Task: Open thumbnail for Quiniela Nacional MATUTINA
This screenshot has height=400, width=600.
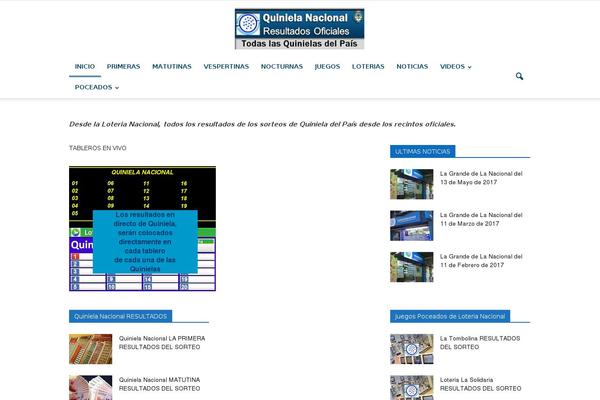Action: click(x=91, y=388)
